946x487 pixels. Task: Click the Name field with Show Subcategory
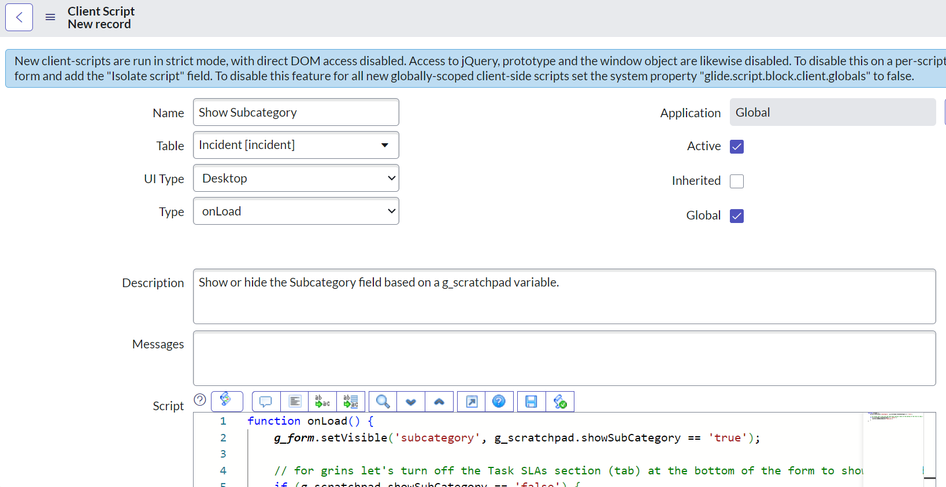[296, 112]
